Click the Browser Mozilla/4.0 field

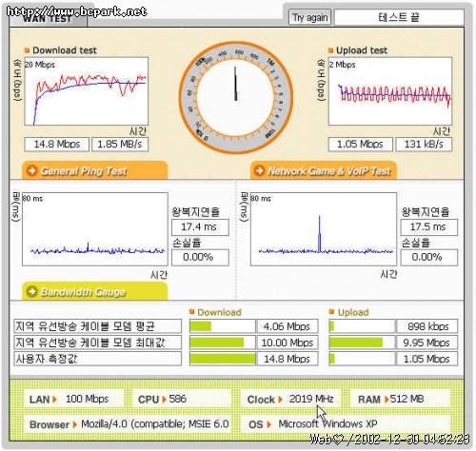pos(128,424)
